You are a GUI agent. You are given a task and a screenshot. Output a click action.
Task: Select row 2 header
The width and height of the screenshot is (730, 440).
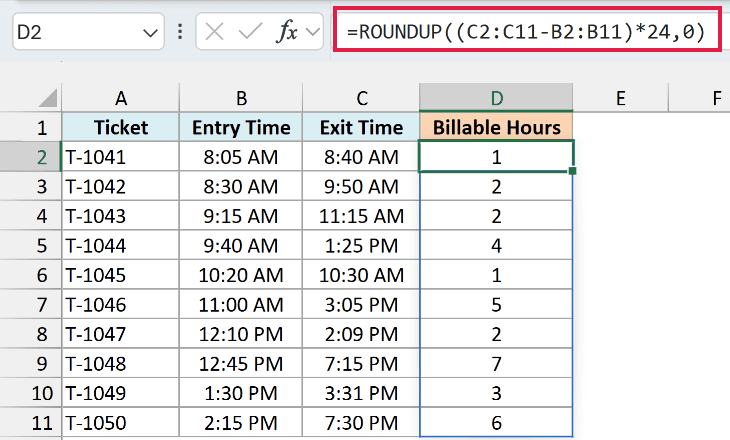tap(31, 157)
